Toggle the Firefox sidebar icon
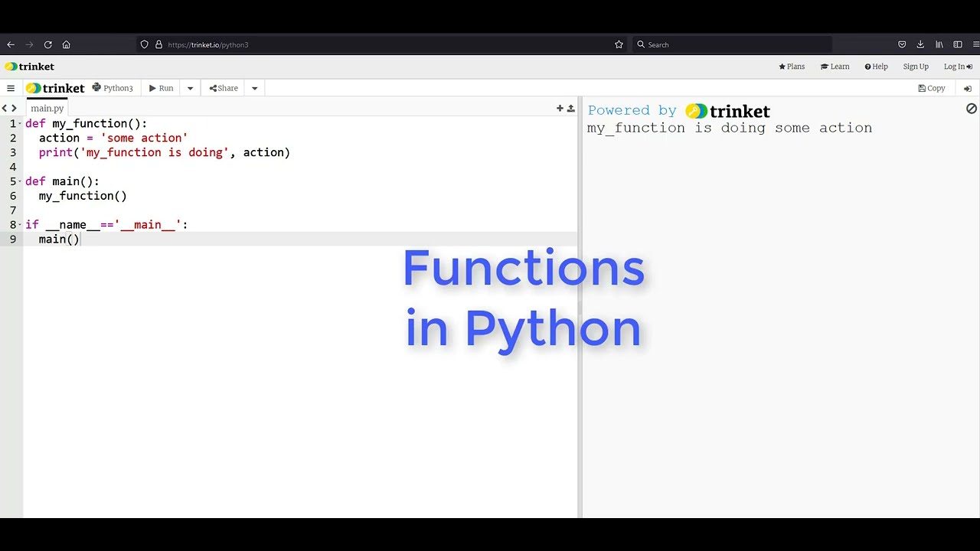 pyautogui.click(x=959, y=44)
